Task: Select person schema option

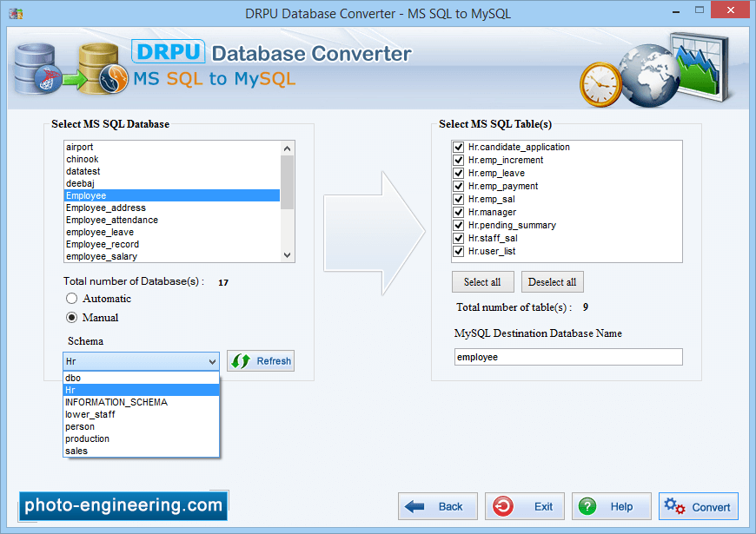Action: (142, 426)
